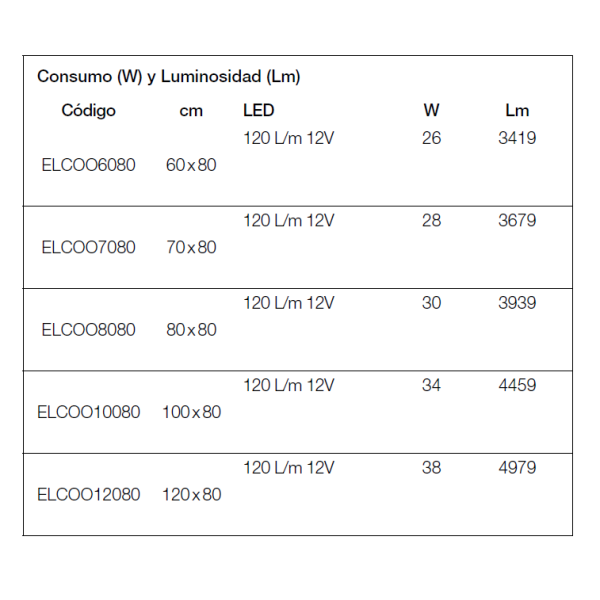Click the LED column header
600x600 pixels.
[258, 110]
